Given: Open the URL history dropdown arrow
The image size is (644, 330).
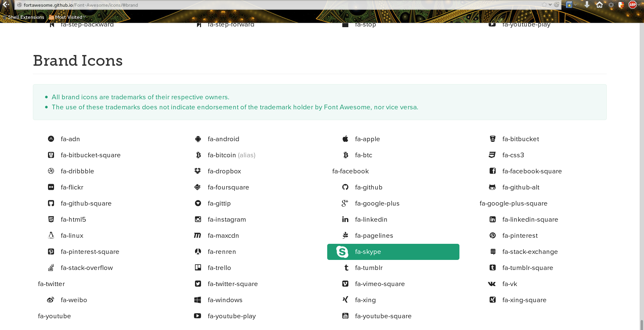Looking at the screenshot, I should click(550, 5).
